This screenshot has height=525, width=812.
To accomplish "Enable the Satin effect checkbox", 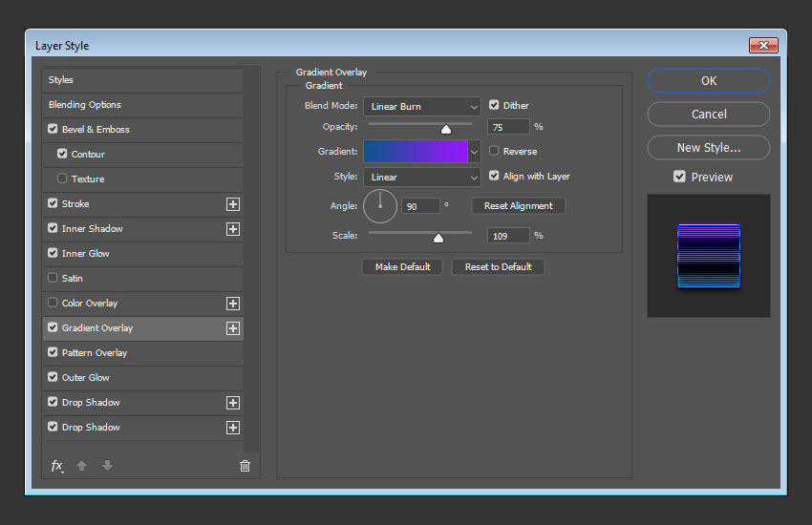I will click(x=53, y=277).
